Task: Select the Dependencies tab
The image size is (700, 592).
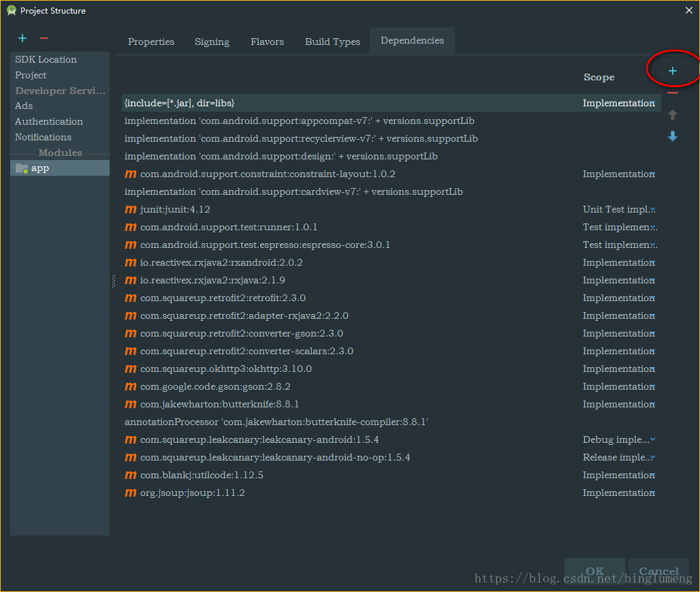Action: (412, 40)
